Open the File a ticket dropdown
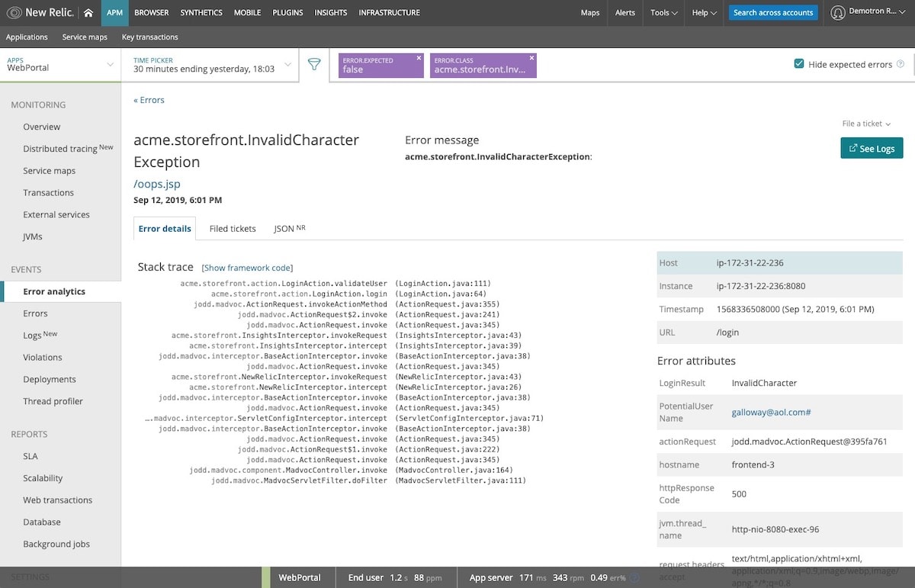The image size is (915, 588). (x=866, y=124)
